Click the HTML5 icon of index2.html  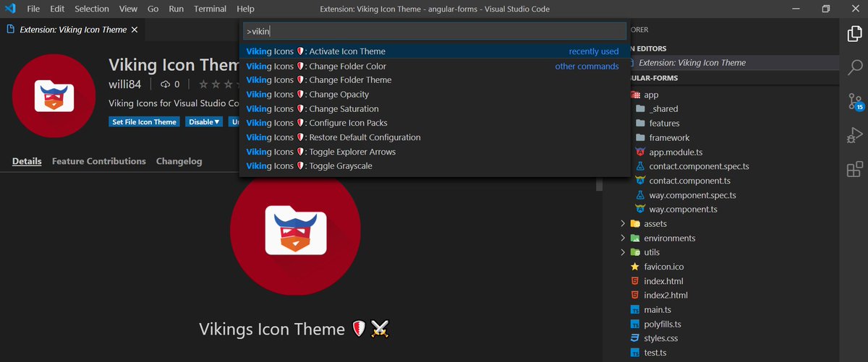tap(635, 296)
